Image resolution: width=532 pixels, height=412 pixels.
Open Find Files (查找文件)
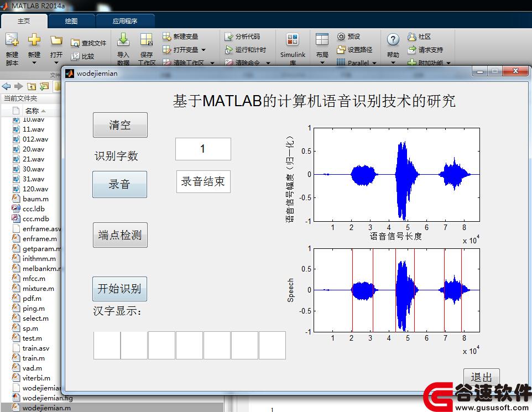[88, 43]
